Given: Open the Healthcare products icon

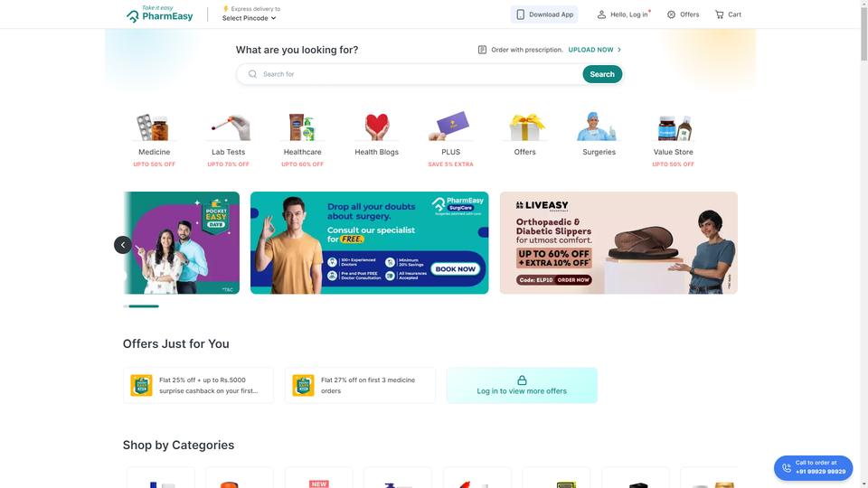Looking at the screenshot, I should [x=302, y=127].
